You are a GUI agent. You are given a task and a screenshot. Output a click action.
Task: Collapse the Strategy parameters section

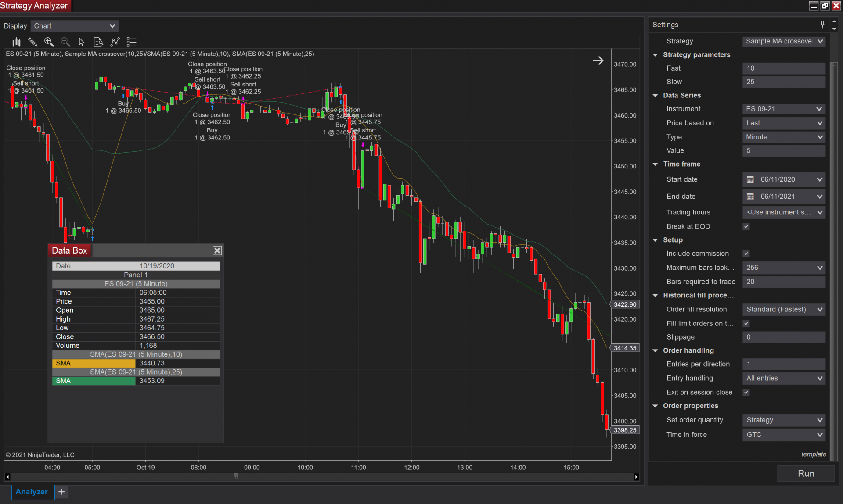coord(655,55)
